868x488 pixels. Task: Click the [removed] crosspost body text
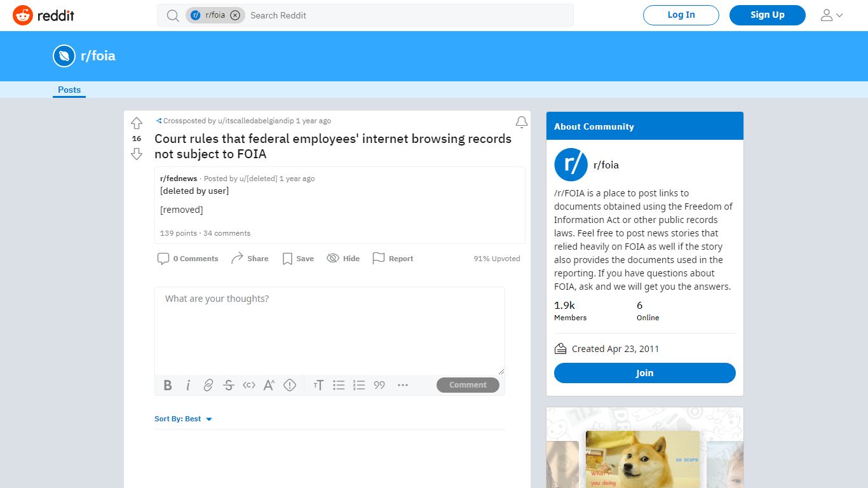point(182,210)
